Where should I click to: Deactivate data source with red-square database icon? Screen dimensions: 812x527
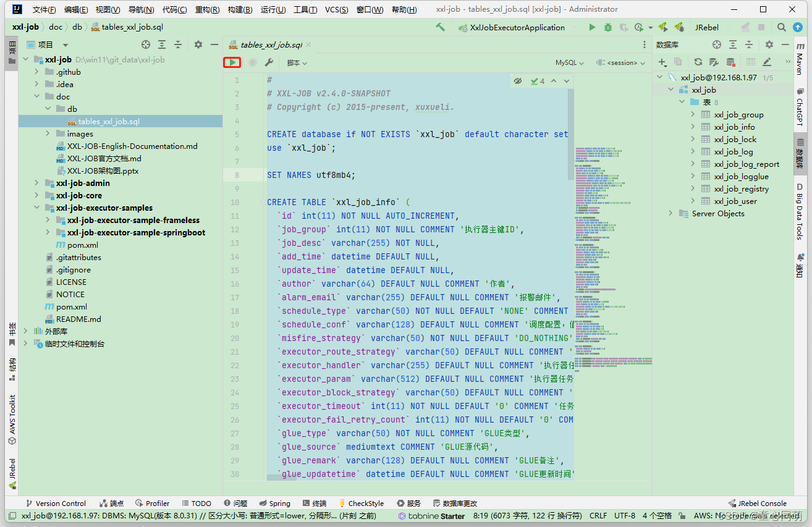(x=730, y=62)
